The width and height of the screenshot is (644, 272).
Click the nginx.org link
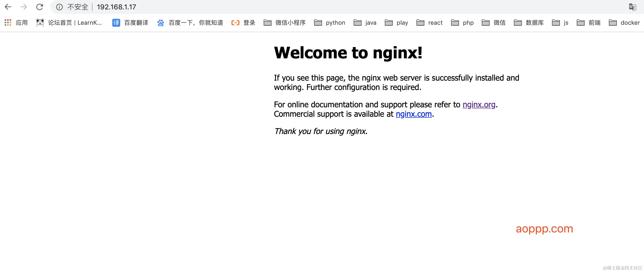[479, 105]
